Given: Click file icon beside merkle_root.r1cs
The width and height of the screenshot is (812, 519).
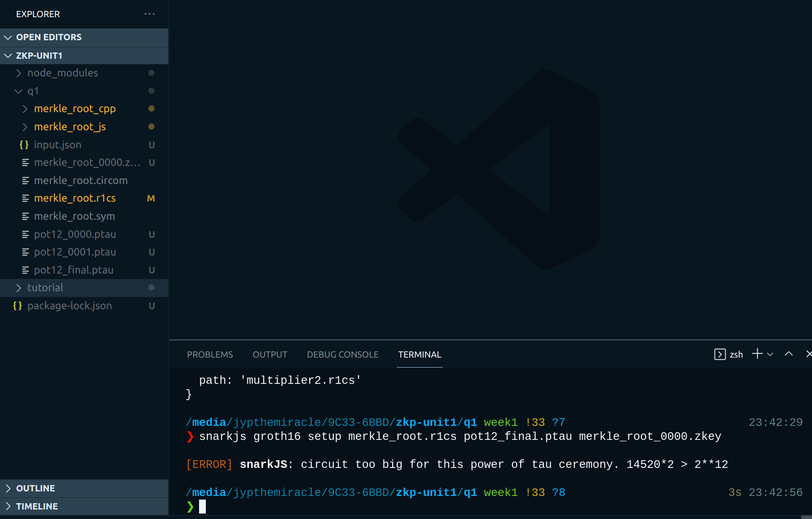Looking at the screenshot, I should (25, 198).
